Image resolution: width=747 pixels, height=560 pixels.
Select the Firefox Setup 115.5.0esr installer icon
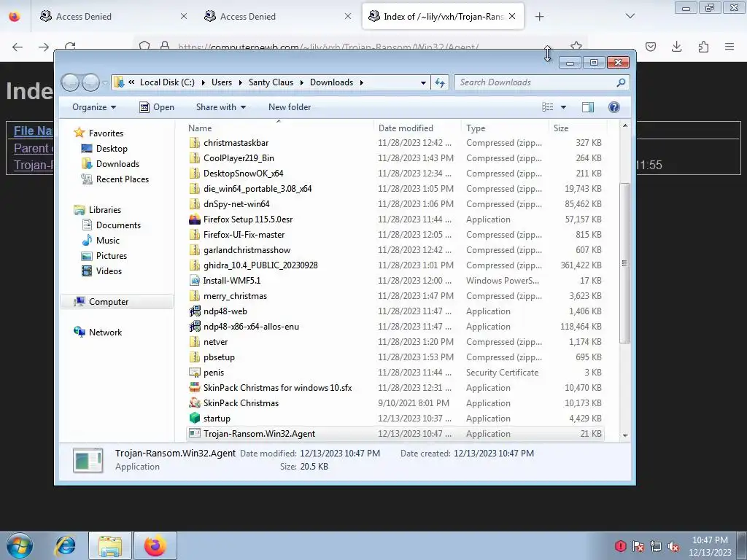coord(194,219)
